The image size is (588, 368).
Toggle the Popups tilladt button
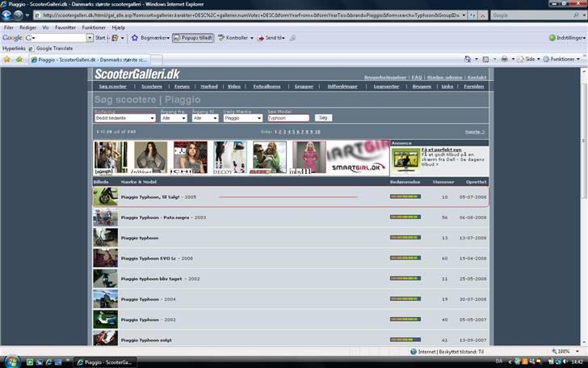pyautogui.click(x=192, y=37)
